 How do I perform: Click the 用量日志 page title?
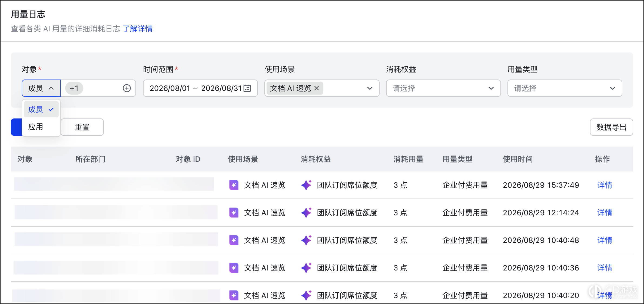tap(28, 14)
